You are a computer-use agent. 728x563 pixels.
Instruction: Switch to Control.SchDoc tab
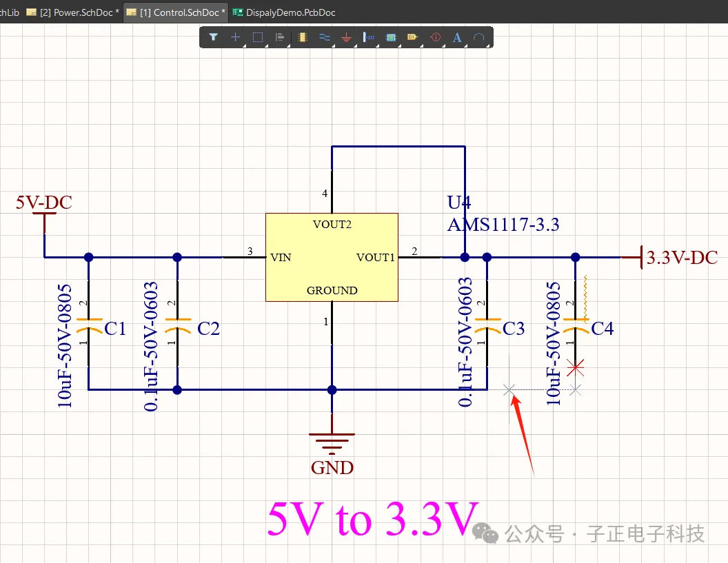(x=176, y=12)
